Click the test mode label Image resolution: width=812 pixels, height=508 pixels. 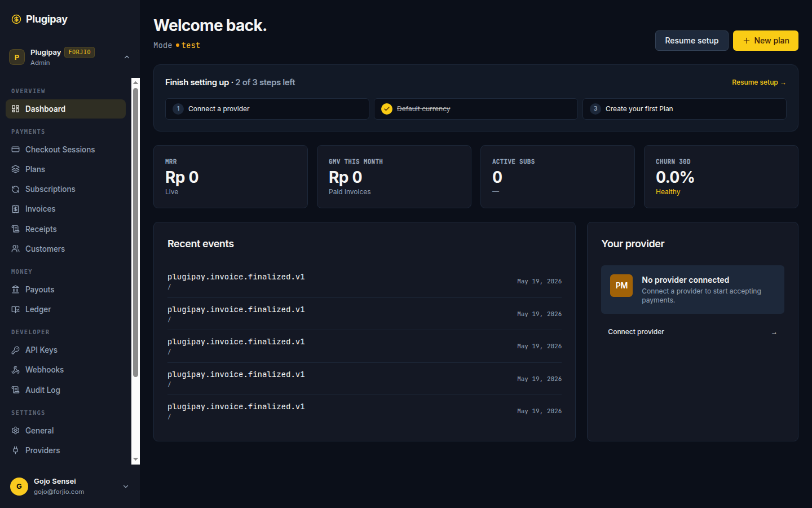[191, 45]
